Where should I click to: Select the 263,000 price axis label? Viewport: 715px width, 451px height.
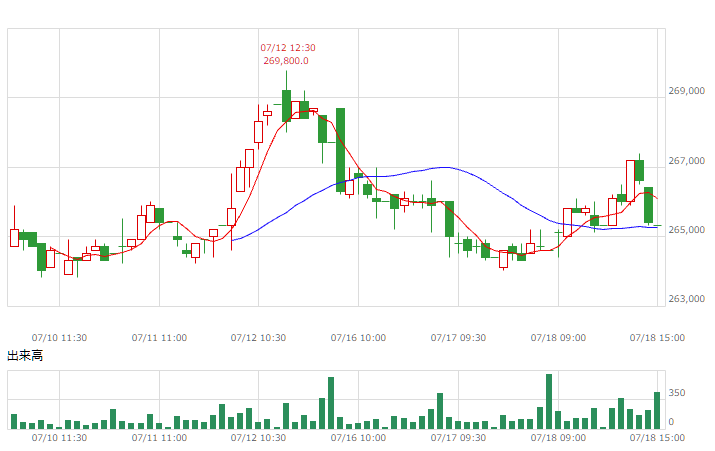(x=686, y=299)
